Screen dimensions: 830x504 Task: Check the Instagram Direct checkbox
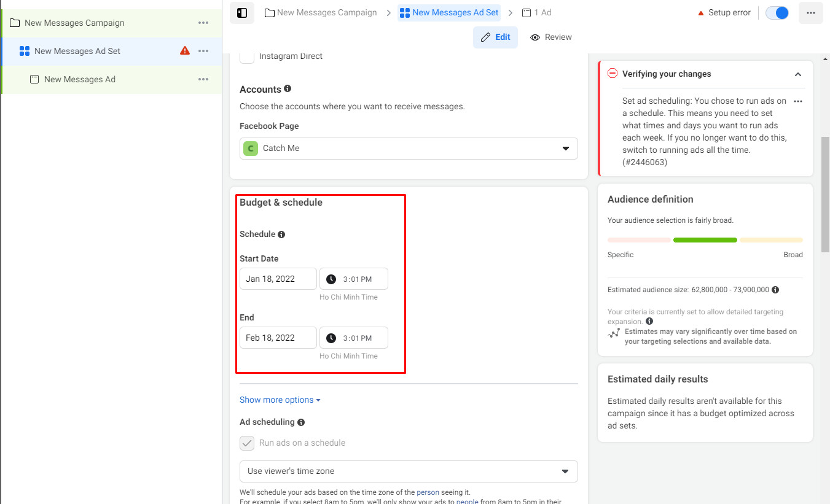tap(247, 56)
